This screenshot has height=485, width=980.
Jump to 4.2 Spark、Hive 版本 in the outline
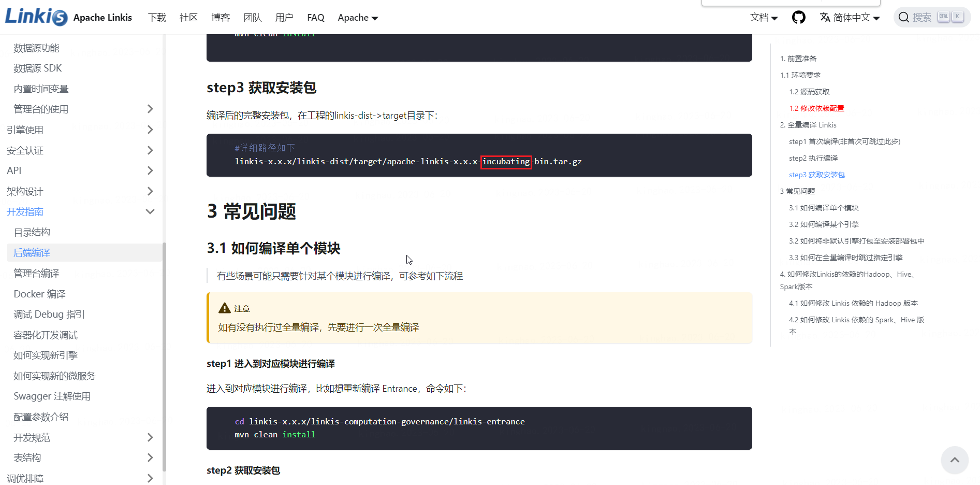(856, 325)
